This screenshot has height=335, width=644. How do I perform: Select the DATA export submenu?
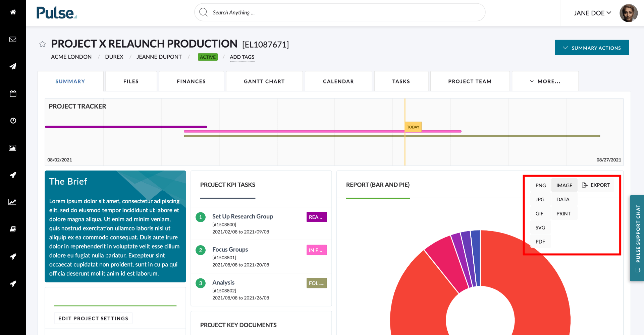point(564,199)
